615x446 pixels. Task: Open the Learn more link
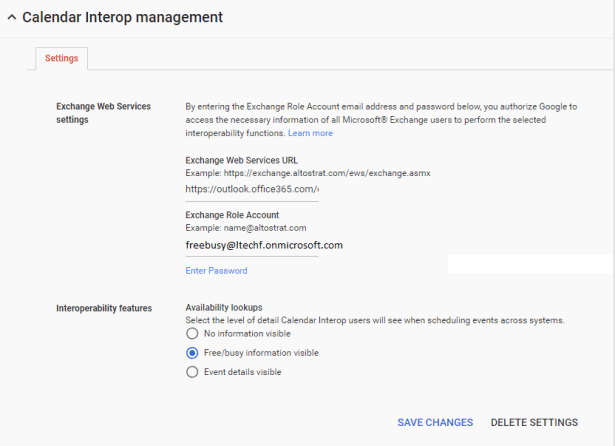coord(310,133)
